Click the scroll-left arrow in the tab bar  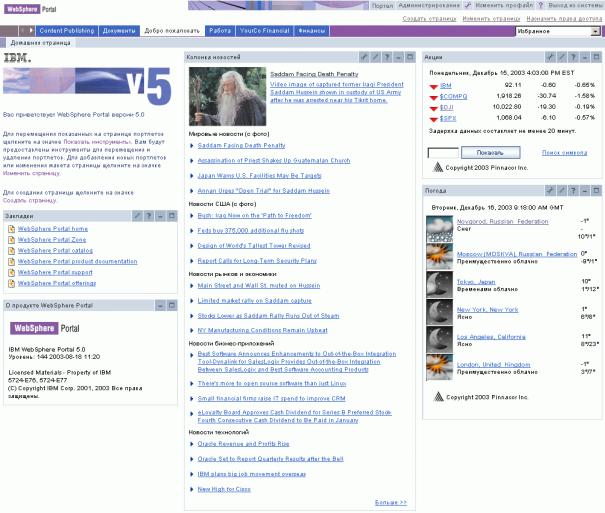(22, 30)
